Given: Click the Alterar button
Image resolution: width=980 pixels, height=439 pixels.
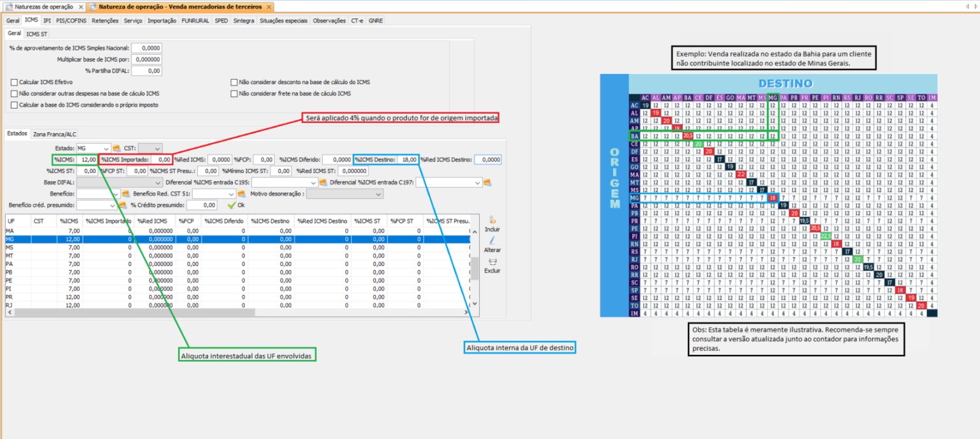Looking at the screenshot, I should tap(492, 245).
